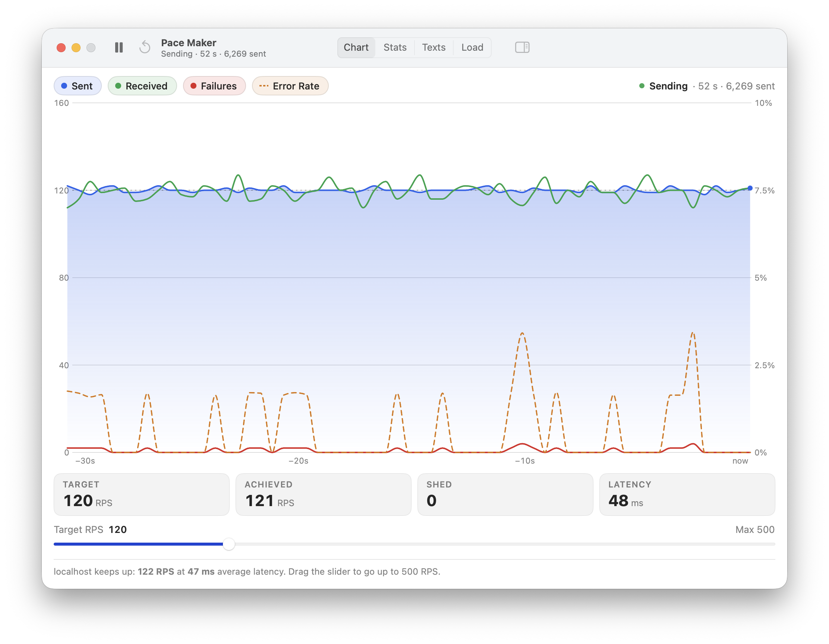
Task: Toggle the Sent series chip
Action: (78, 86)
